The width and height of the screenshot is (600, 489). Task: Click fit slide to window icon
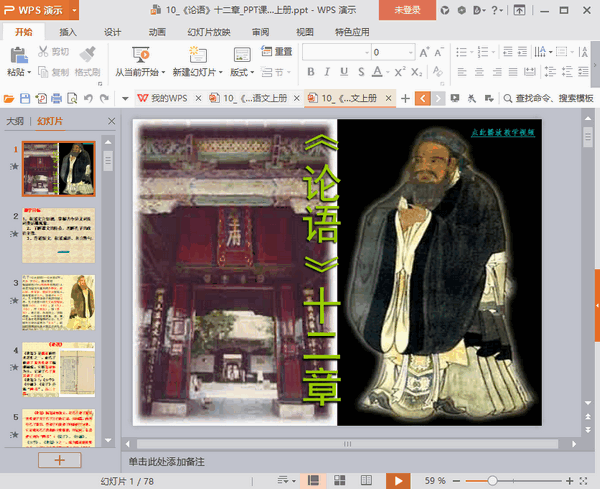coord(584,481)
